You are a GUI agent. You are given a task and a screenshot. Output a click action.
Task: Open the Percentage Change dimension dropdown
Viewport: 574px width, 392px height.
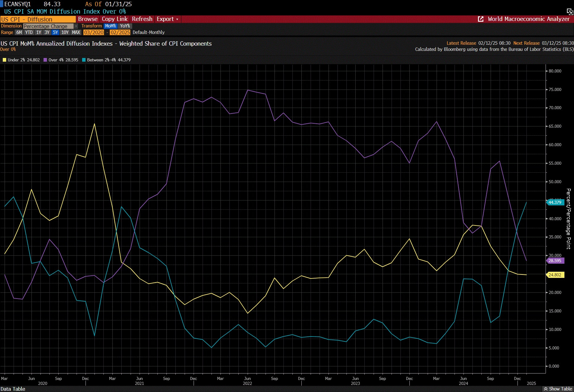tap(51, 26)
